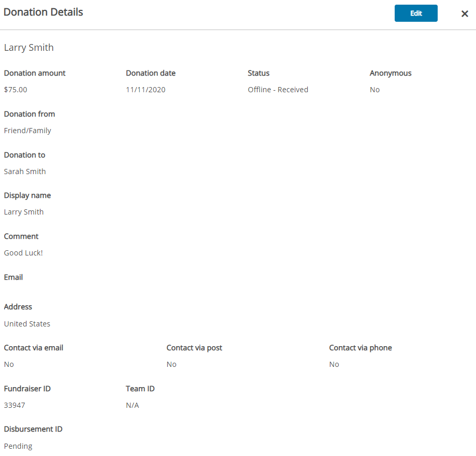This screenshot has height=456, width=476.
Task: Select the status Offline - Received
Action: click(x=278, y=90)
